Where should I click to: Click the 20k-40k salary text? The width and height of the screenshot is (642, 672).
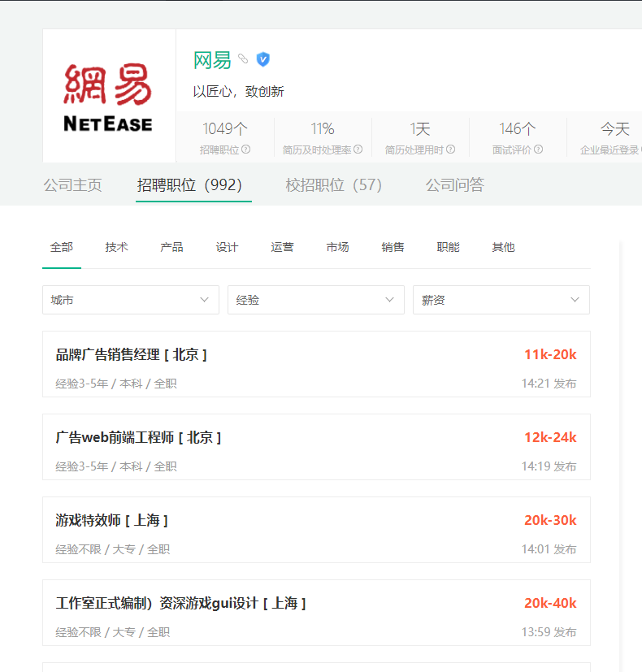point(550,603)
